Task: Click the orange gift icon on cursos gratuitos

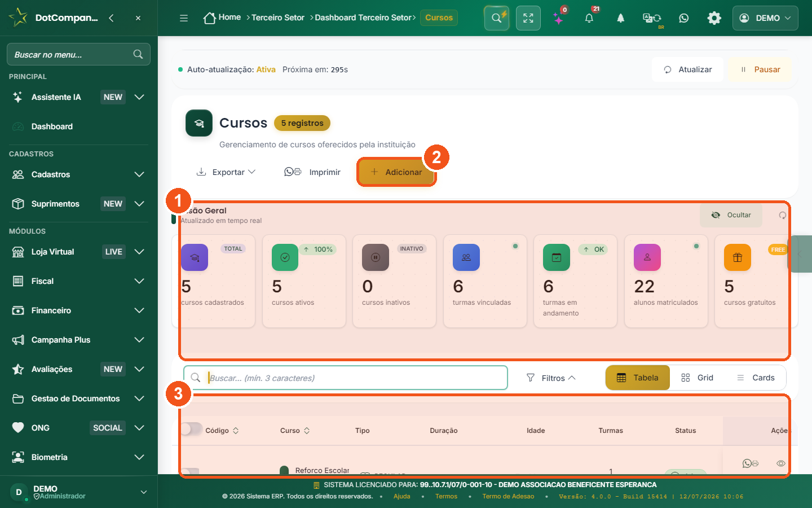Action: [738, 257]
